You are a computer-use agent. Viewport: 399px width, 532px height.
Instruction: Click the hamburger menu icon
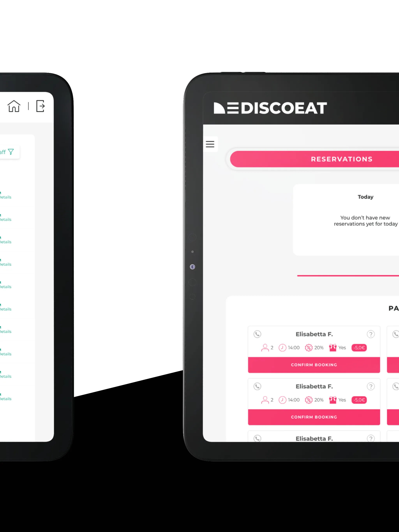210,144
